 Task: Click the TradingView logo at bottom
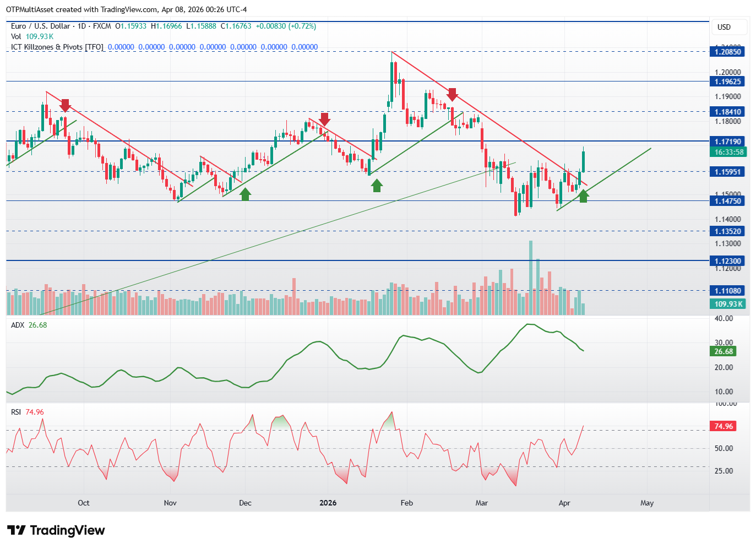tap(56, 530)
